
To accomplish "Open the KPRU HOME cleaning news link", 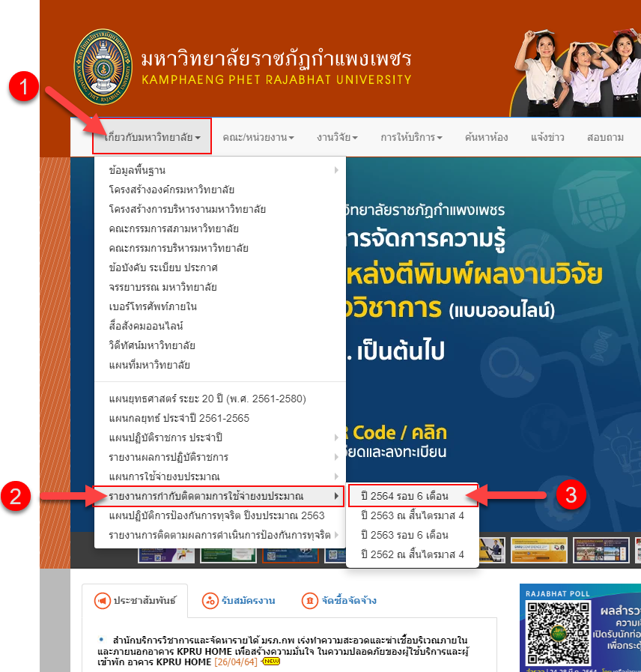I will (282, 651).
